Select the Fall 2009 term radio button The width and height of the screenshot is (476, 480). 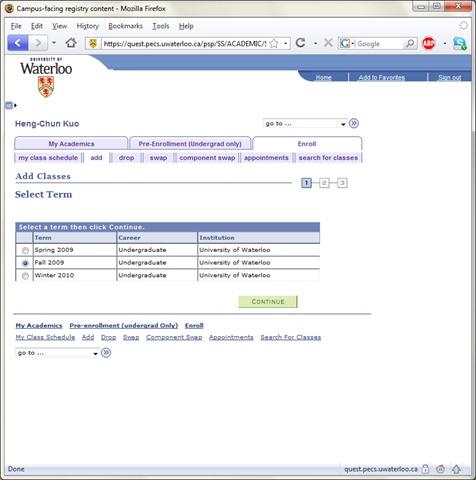[25, 263]
